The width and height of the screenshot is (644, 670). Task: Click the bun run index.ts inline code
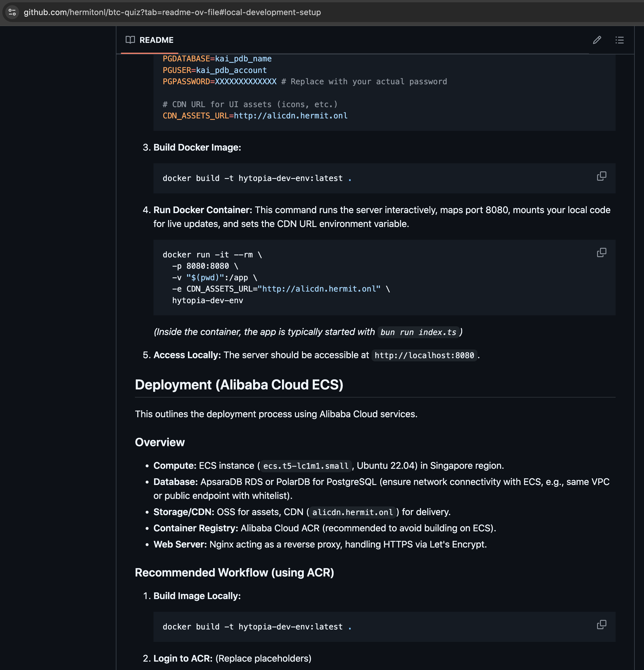pyautogui.click(x=418, y=332)
